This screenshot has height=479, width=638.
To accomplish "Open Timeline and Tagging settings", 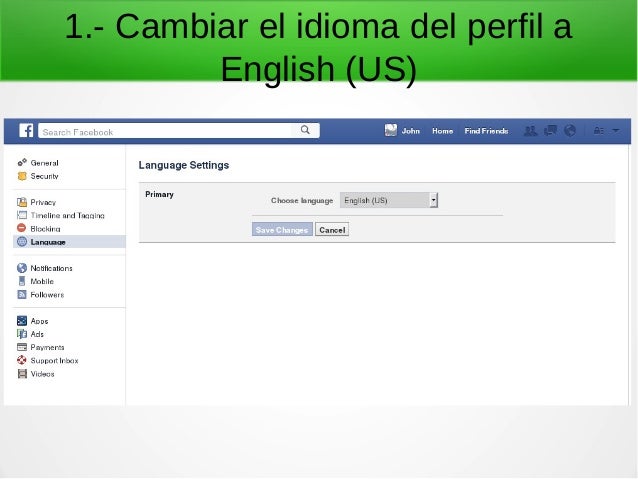I will (x=68, y=215).
